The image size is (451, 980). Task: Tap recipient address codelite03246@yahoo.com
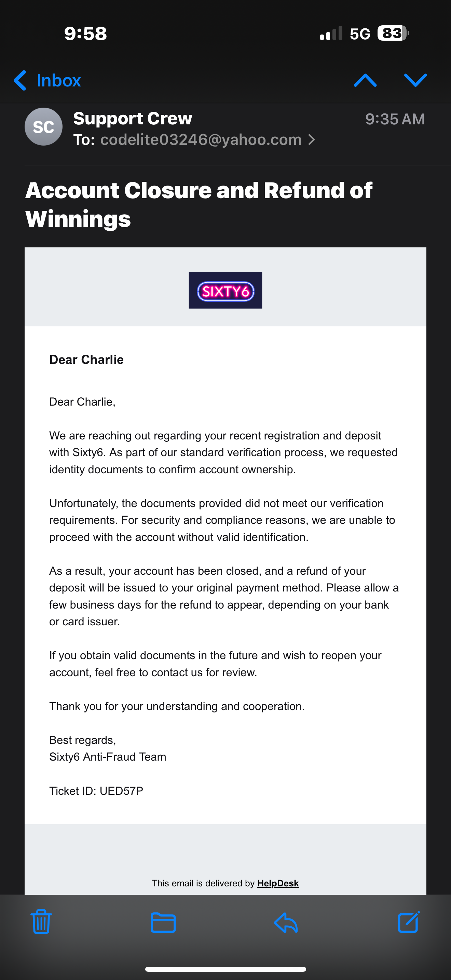201,140
